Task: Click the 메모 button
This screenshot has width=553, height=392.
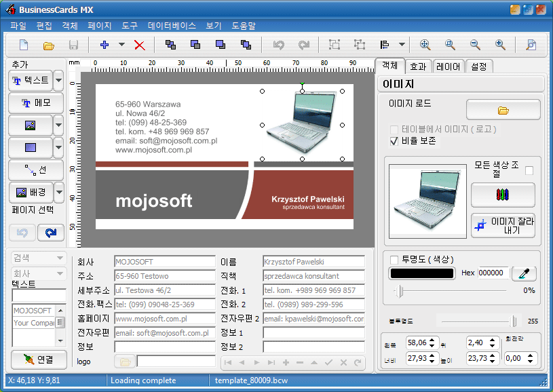Action: 36,103
